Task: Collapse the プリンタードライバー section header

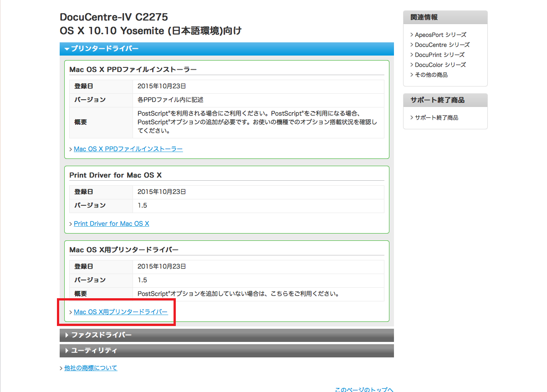Action: pyautogui.click(x=105, y=49)
